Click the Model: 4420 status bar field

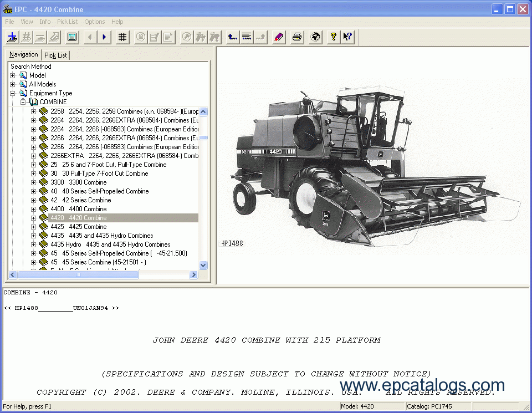pyautogui.click(x=372, y=406)
